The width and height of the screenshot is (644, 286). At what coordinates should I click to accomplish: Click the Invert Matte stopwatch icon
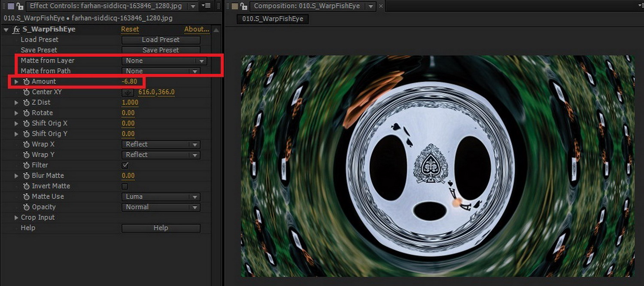click(27, 186)
